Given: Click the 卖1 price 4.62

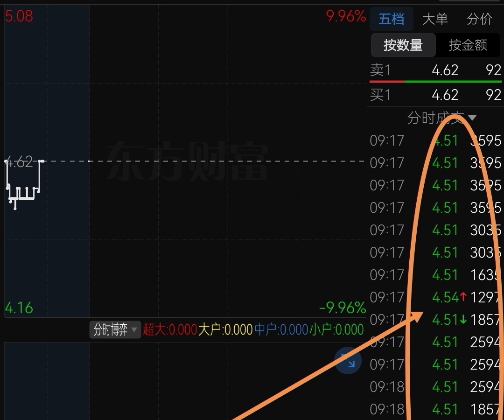Looking at the screenshot, I should tap(445, 70).
